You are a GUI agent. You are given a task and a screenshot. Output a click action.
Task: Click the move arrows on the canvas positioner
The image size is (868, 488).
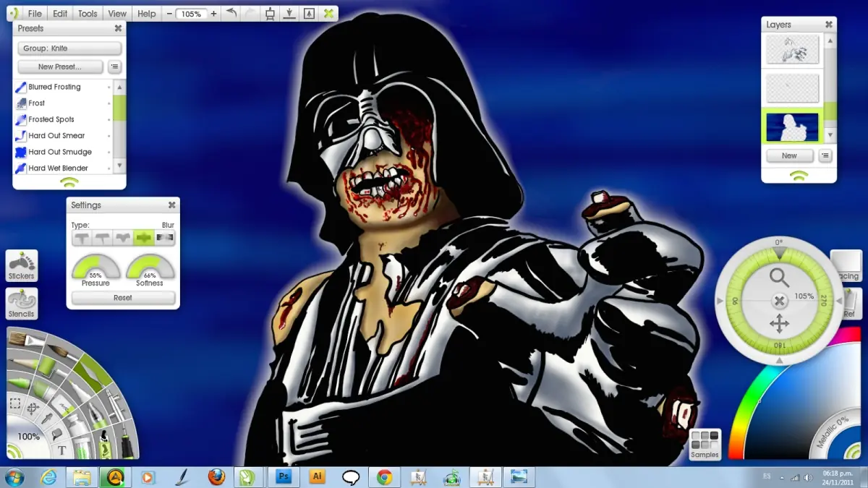pos(779,323)
